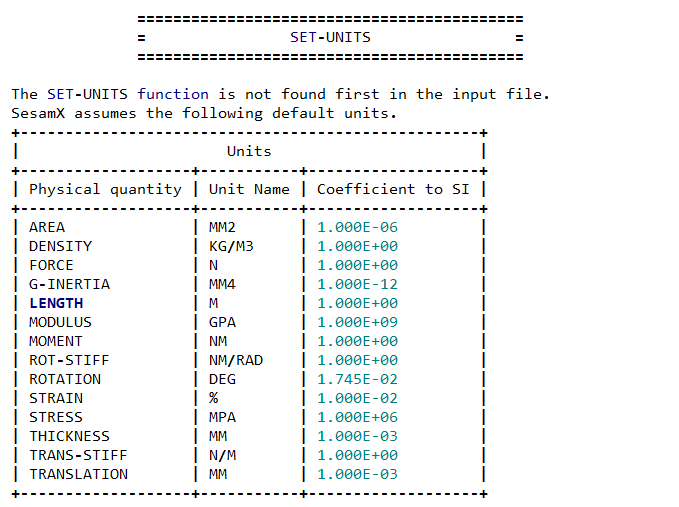Click the word 'SesamX' in the message
679x507 pixels.
click(x=38, y=113)
